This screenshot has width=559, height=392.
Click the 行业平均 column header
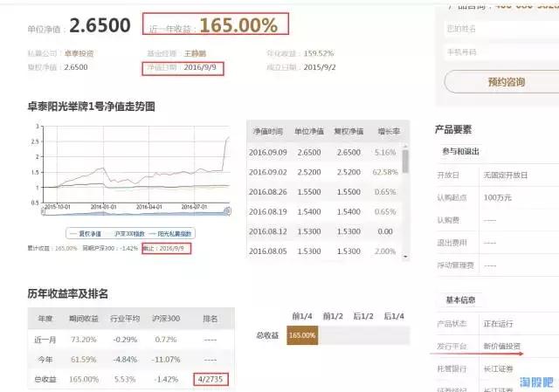[125, 319]
